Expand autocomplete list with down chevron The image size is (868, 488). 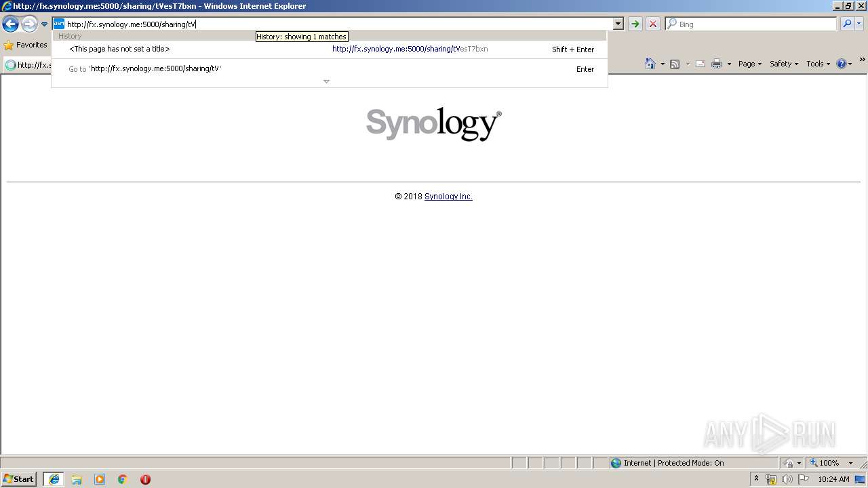point(326,81)
